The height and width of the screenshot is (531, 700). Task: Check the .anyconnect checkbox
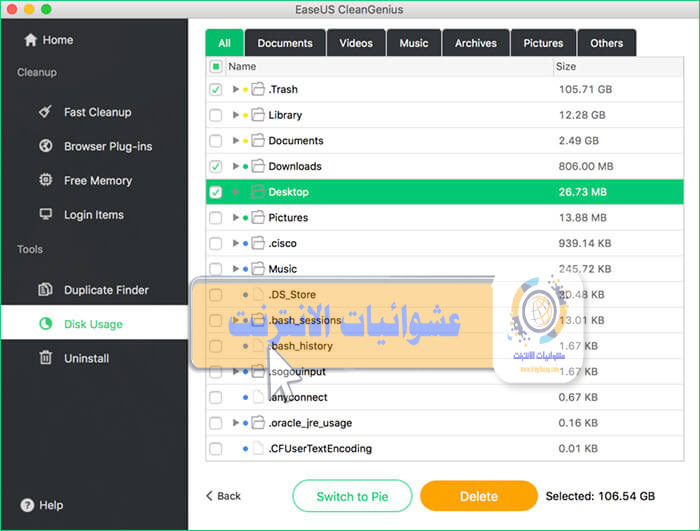pos(216,397)
